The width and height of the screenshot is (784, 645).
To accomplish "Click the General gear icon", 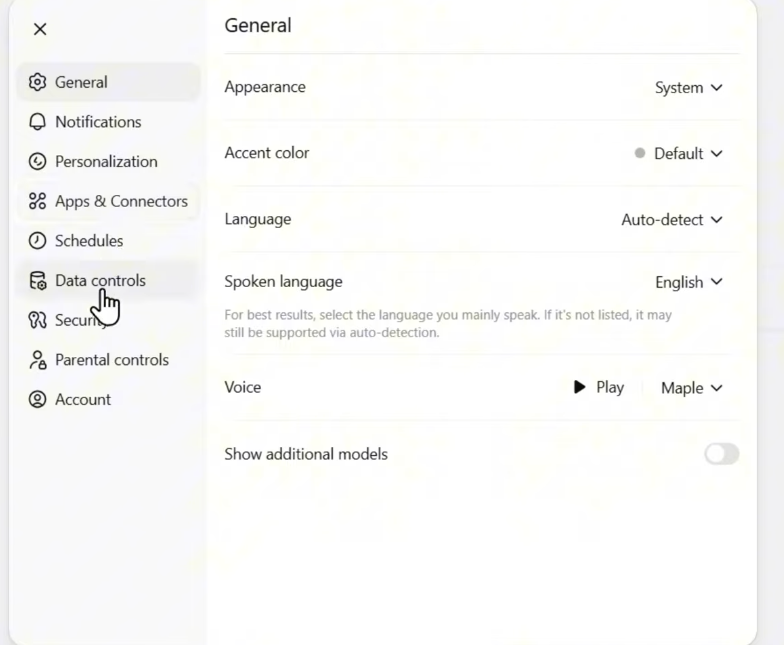I will click(38, 83).
